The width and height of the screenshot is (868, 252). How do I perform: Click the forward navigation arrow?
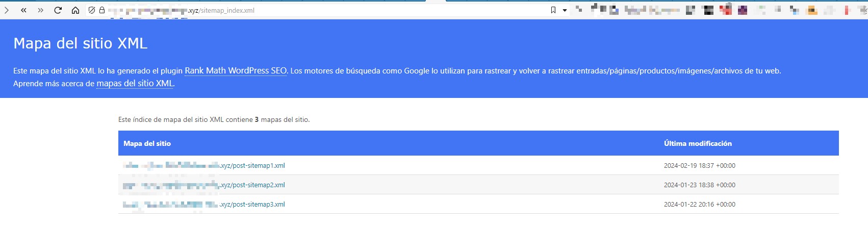click(7, 10)
